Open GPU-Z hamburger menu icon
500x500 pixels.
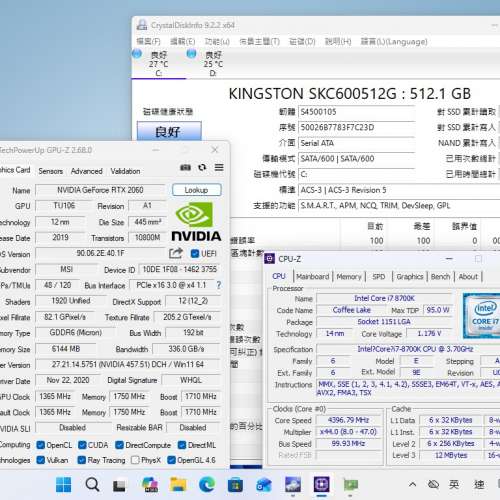click(x=219, y=167)
